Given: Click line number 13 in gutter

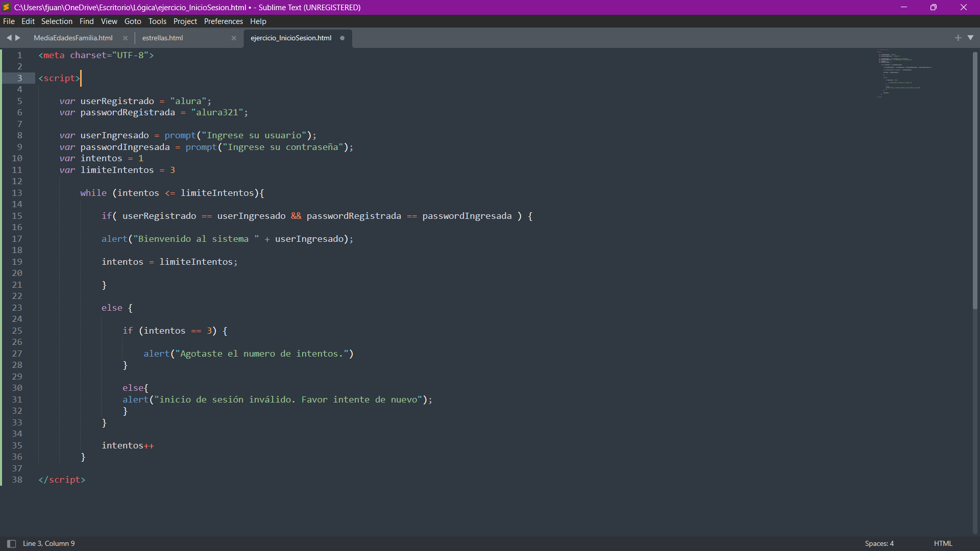Looking at the screenshot, I should tap(17, 193).
